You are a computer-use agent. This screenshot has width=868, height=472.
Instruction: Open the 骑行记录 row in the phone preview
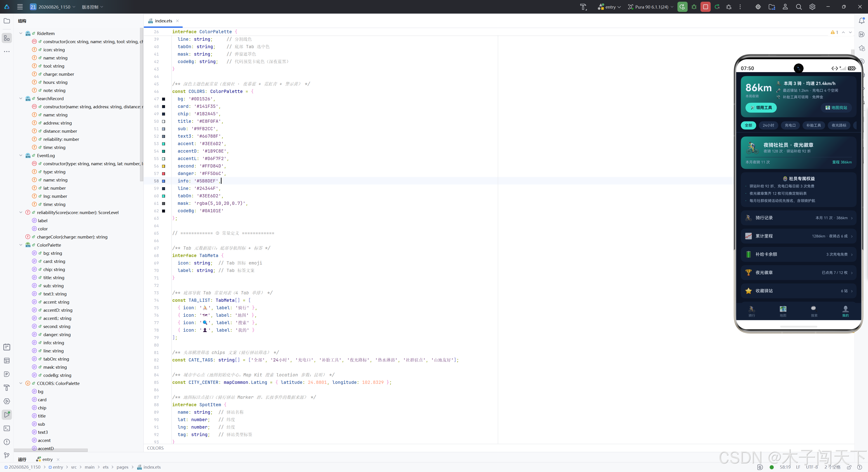(x=799, y=218)
